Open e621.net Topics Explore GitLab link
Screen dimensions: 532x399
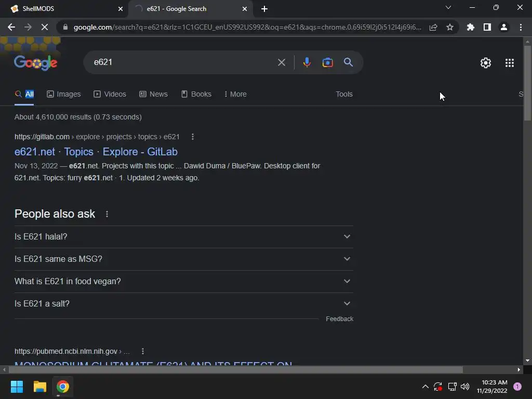tap(96, 152)
